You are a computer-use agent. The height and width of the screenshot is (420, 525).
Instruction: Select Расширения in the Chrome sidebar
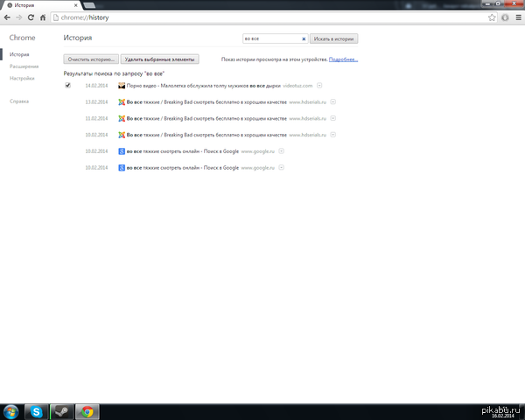[24, 66]
